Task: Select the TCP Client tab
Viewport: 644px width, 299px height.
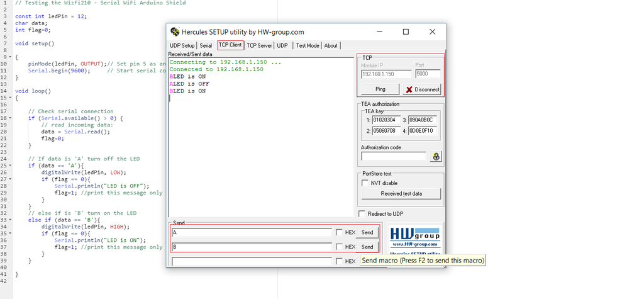Action: (230, 45)
